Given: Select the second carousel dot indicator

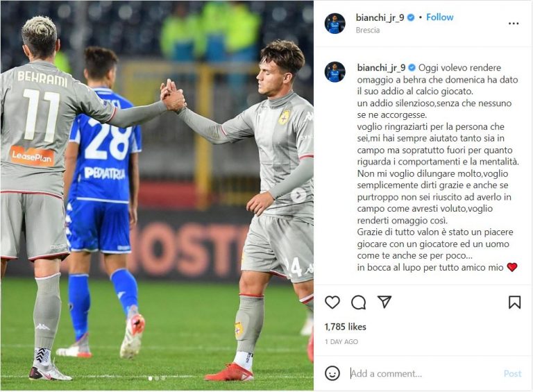Looking at the screenshot, I should 157,378.
